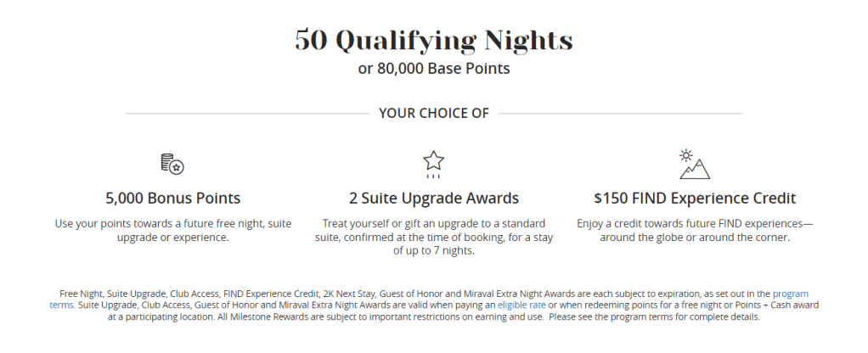868x353 pixels.
Task: Click the sun and mountains FIND icon
Action: pos(694,164)
